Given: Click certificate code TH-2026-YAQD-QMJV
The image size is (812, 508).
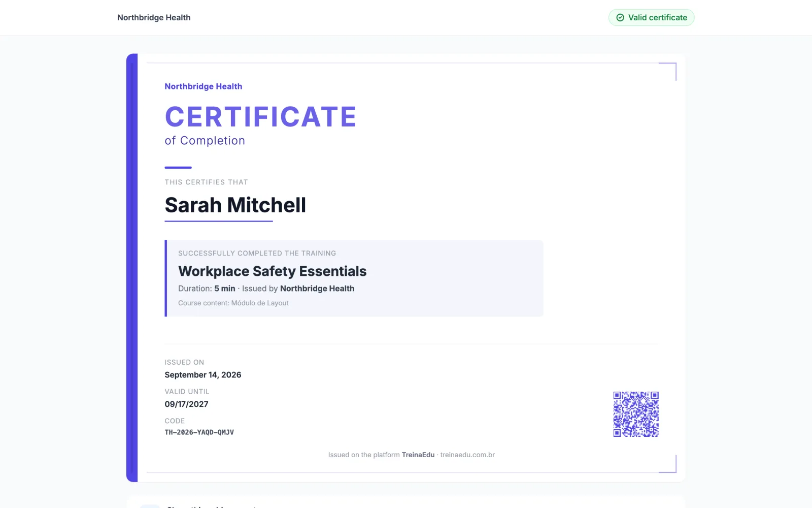Looking at the screenshot, I should 199,432.
